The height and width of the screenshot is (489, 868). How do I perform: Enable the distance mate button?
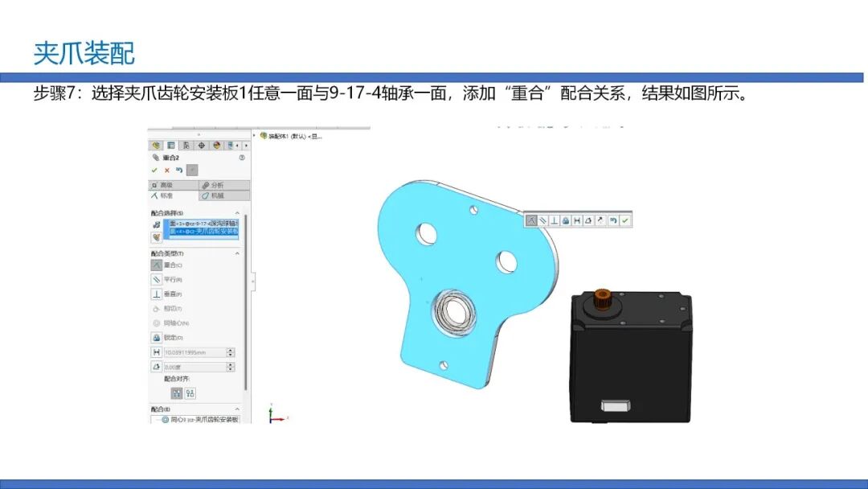[157, 352]
